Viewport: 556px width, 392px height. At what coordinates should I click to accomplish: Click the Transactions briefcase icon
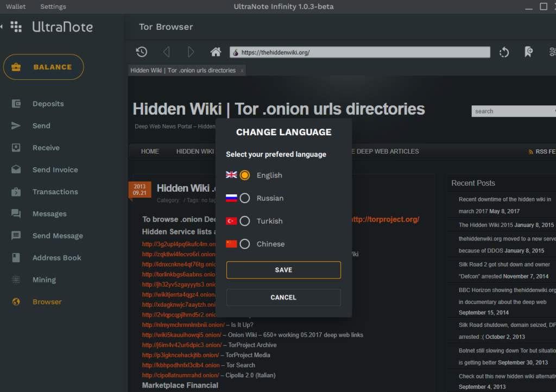16,192
